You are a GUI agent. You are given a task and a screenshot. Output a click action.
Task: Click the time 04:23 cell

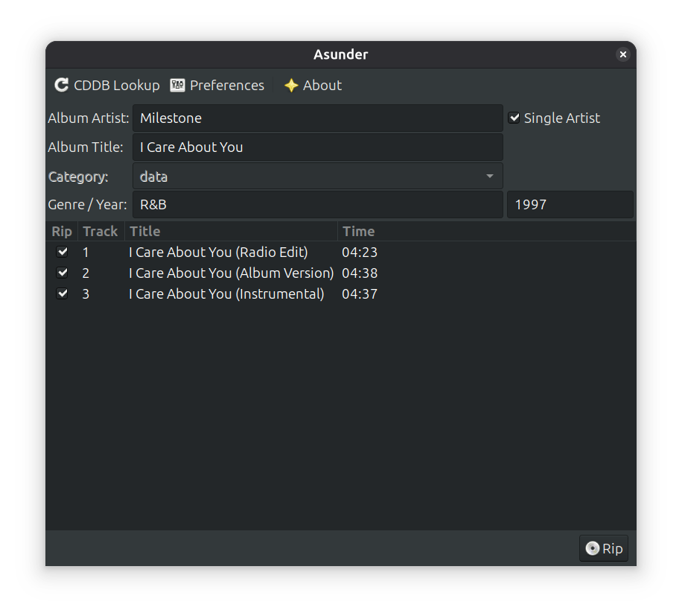[360, 253]
